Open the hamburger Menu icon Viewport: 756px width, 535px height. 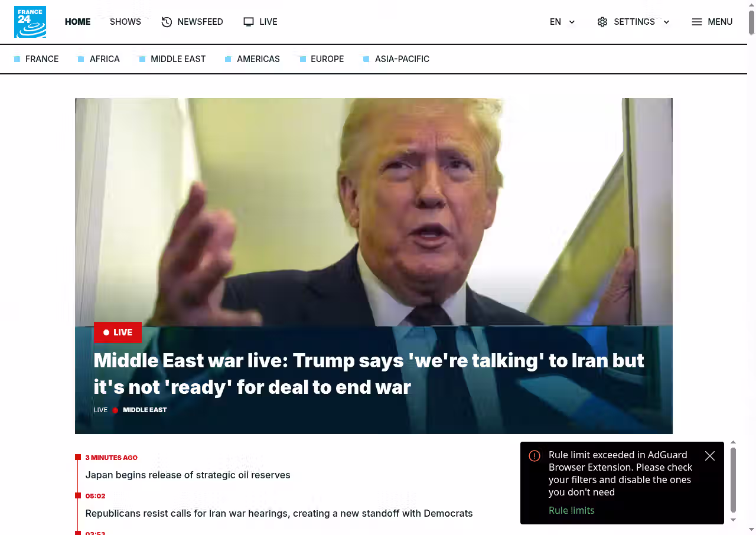click(x=697, y=22)
